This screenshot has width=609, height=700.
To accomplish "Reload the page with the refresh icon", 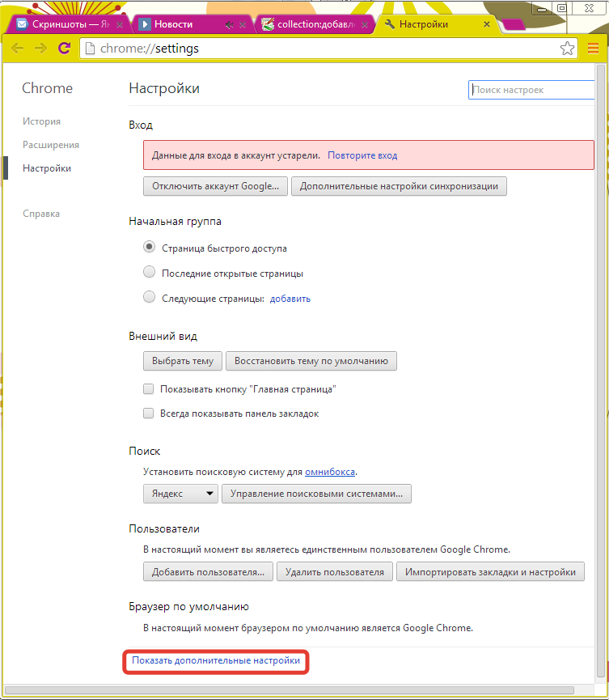I will tap(65, 48).
